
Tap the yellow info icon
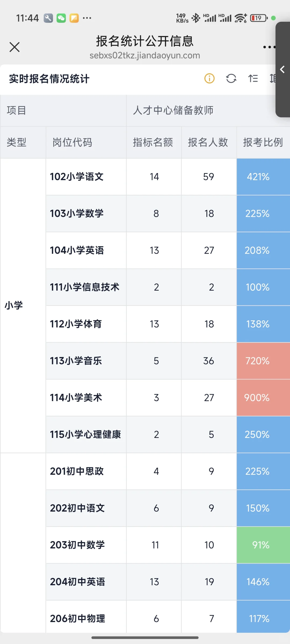(209, 78)
